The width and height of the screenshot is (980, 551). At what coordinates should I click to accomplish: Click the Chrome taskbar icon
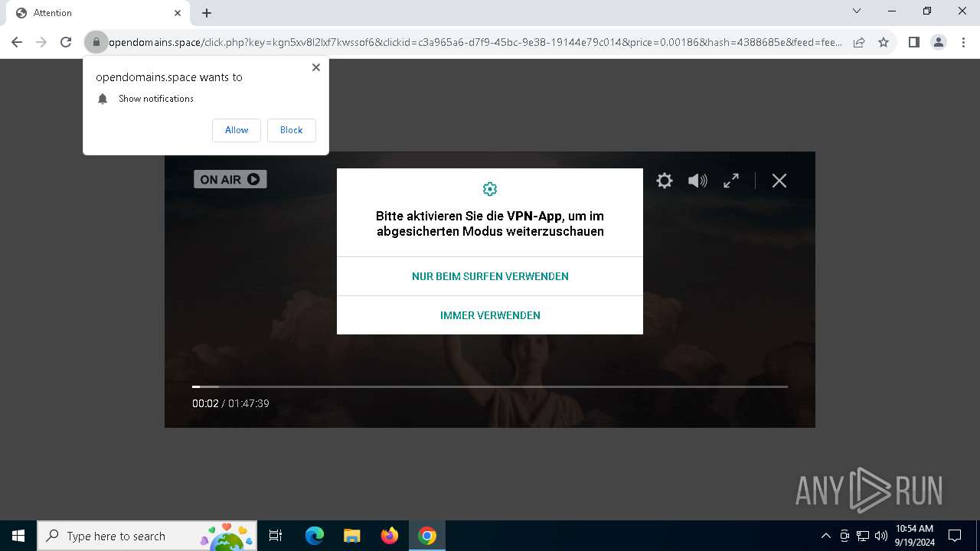427,536
